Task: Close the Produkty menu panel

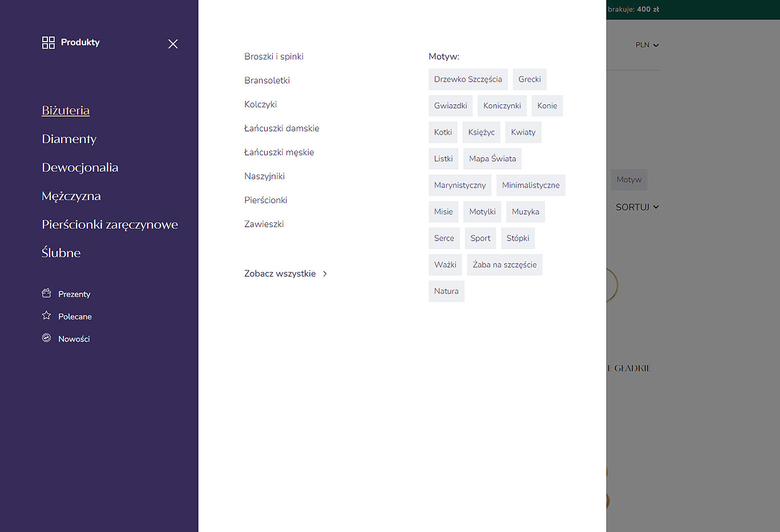Action: (173, 44)
